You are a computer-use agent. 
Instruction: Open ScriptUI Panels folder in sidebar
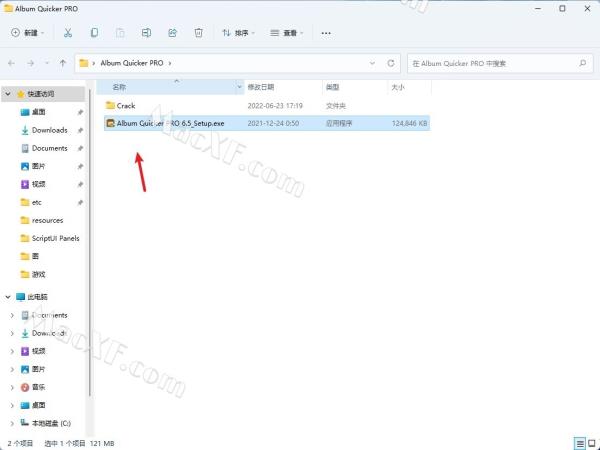pyautogui.click(x=55, y=238)
